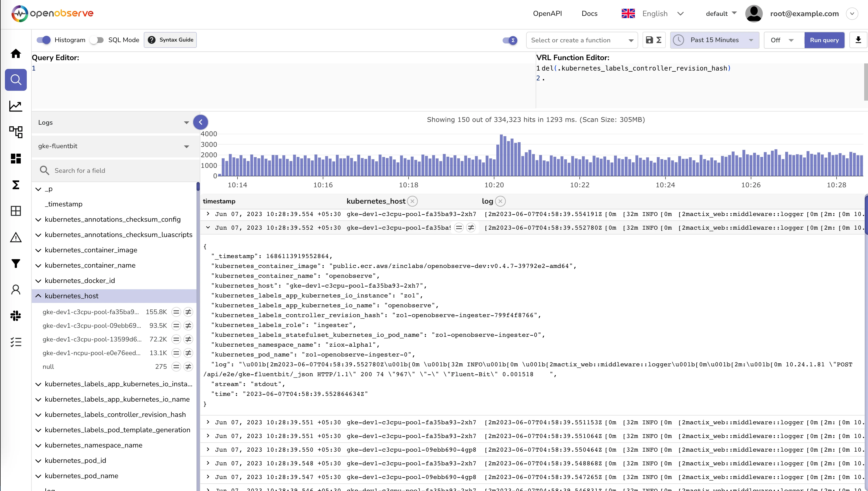Viewport: 868px width, 491px height.
Task: Open the Logs search page in sidebar
Action: click(x=16, y=80)
